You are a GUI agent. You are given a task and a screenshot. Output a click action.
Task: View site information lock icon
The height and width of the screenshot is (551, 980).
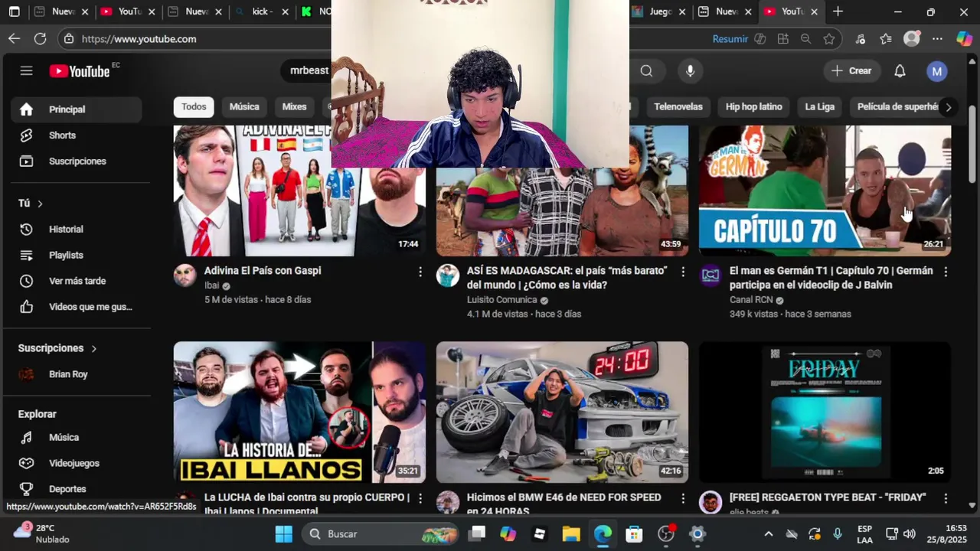pos(69,38)
